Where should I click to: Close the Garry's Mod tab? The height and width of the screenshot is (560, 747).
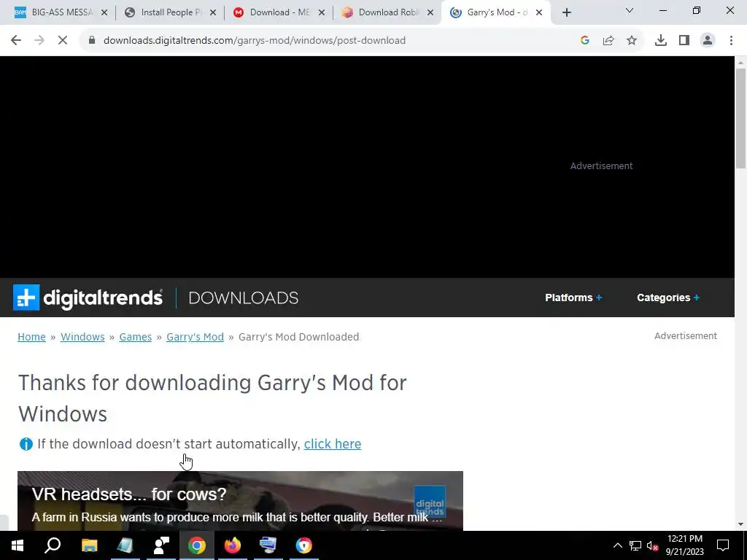click(x=539, y=13)
